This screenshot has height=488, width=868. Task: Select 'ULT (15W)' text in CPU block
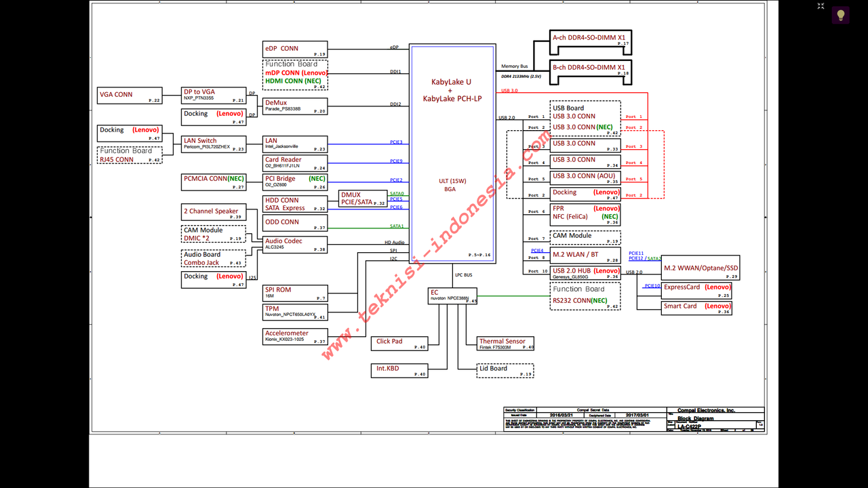coord(451,181)
